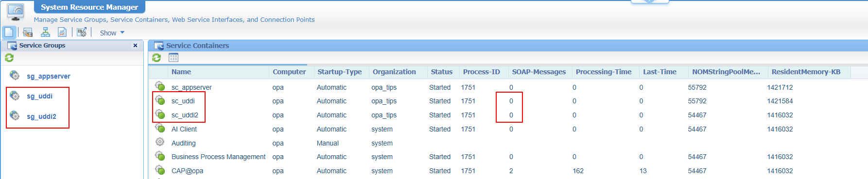Click the System Resource Manager title tab
This screenshot has height=179, width=868.
pyautogui.click(x=89, y=7)
